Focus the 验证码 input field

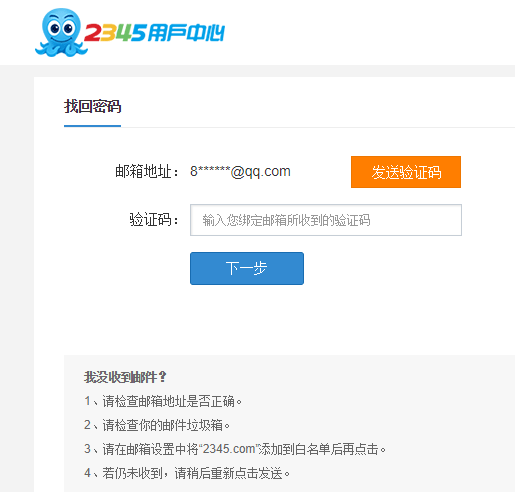(326, 220)
